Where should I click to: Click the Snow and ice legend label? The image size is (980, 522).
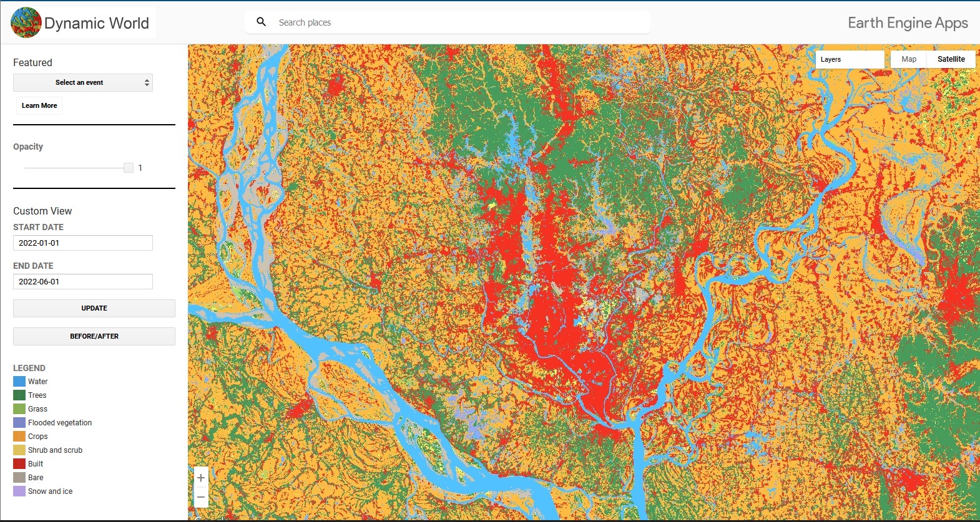click(x=50, y=491)
